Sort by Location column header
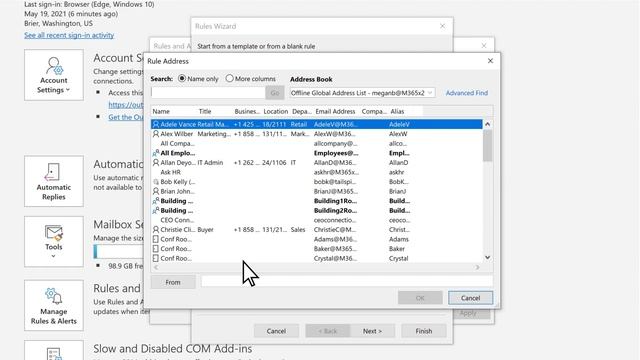Image resolution: width=640 pixels, height=360 pixels. [x=276, y=111]
